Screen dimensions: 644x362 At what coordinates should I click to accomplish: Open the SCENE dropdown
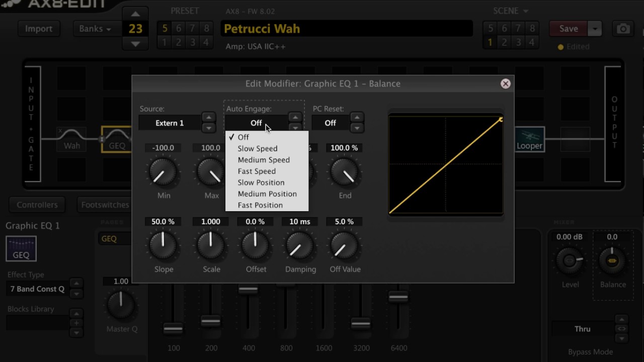coord(511,11)
